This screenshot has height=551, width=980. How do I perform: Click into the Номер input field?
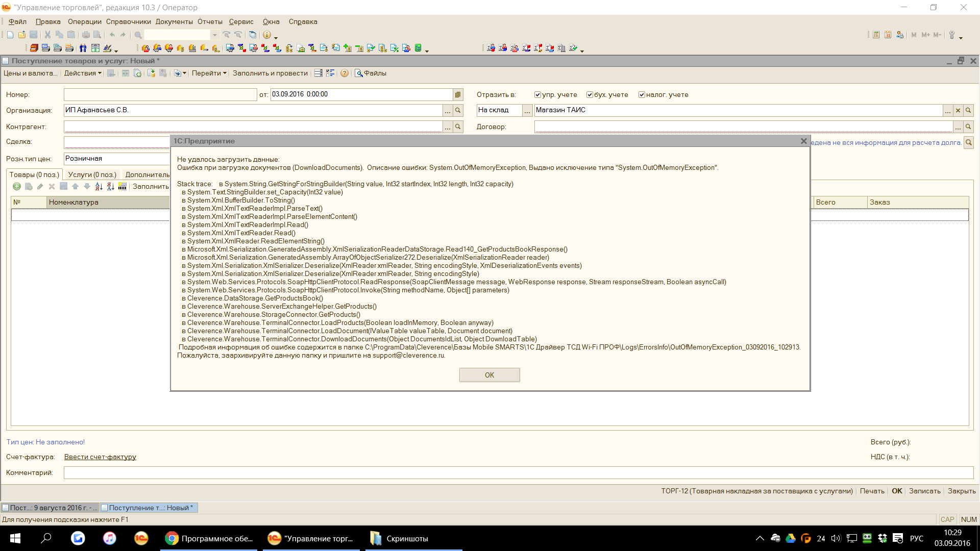[160, 94]
